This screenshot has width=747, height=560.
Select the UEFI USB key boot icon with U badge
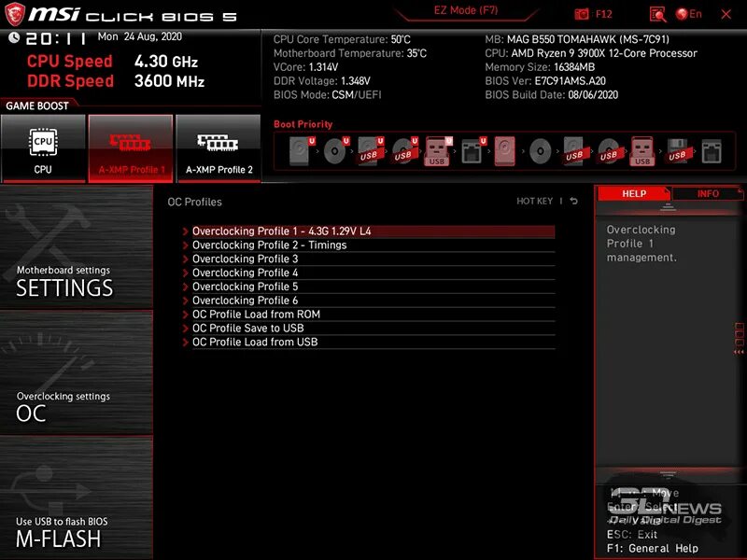438,151
